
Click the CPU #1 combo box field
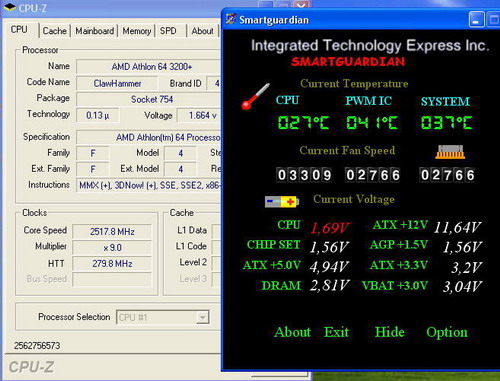click(163, 317)
